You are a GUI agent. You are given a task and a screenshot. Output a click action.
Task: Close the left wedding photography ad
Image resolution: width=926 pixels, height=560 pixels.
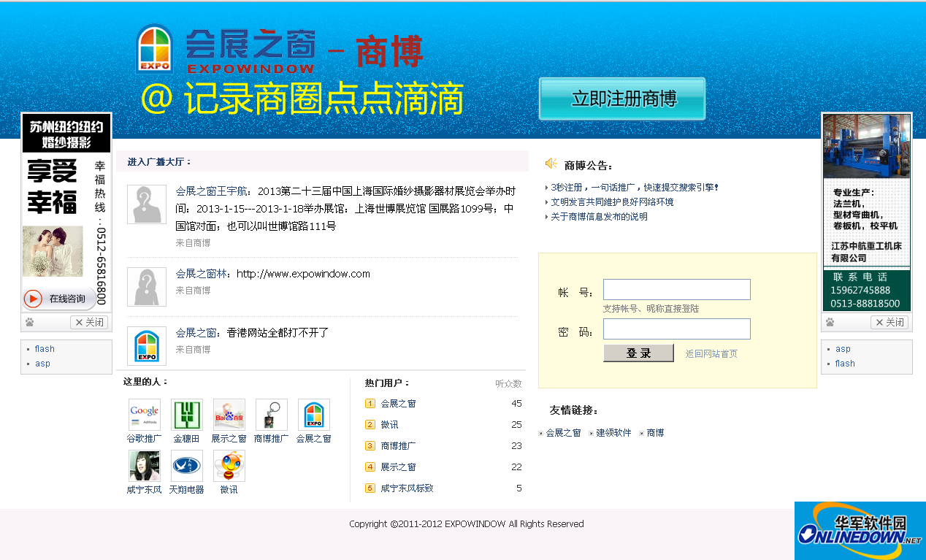90,322
